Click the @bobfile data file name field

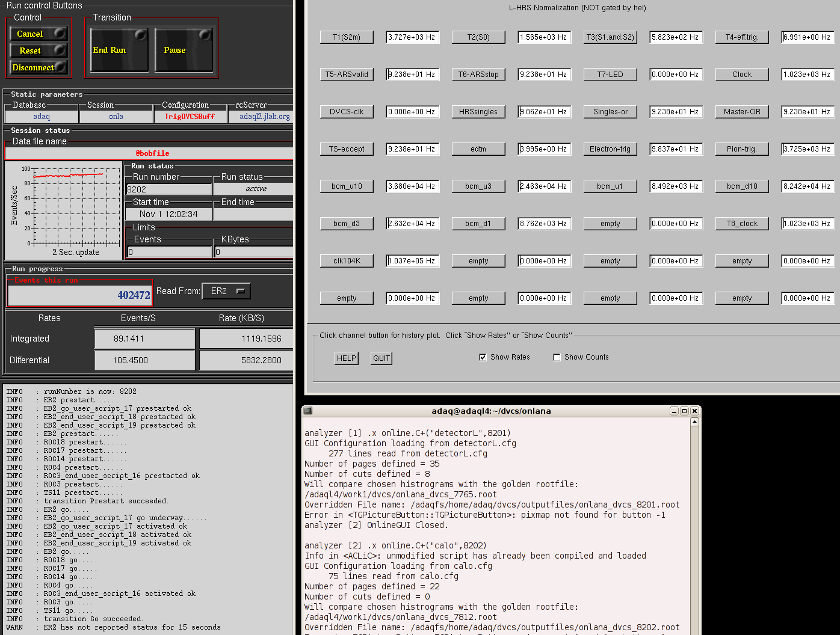click(149, 153)
